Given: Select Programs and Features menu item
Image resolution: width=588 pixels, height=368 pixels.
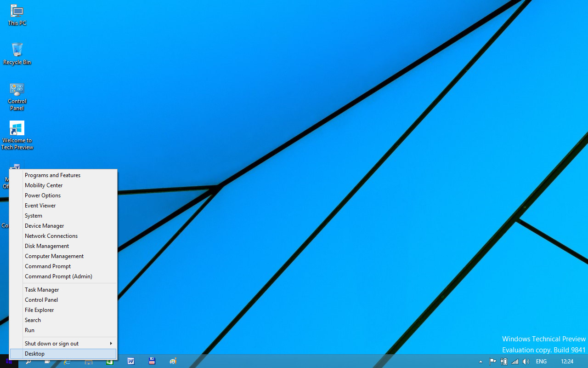Looking at the screenshot, I should pos(52,175).
